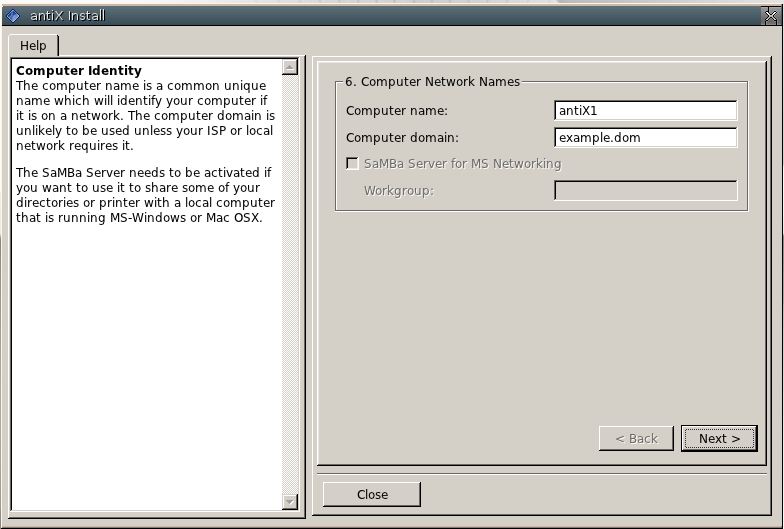Image resolution: width=784 pixels, height=529 pixels.
Task: Click the 'Computer domain:' label
Action: [x=402, y=138]
